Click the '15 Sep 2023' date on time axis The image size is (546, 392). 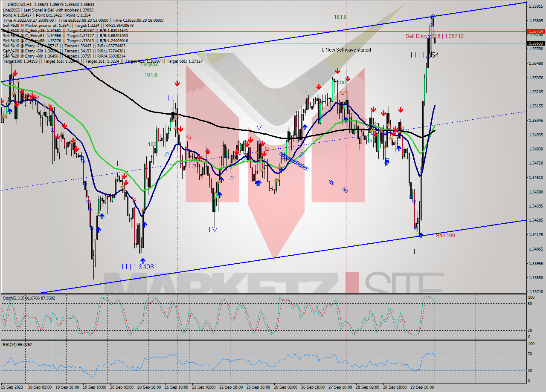point(12,387)
